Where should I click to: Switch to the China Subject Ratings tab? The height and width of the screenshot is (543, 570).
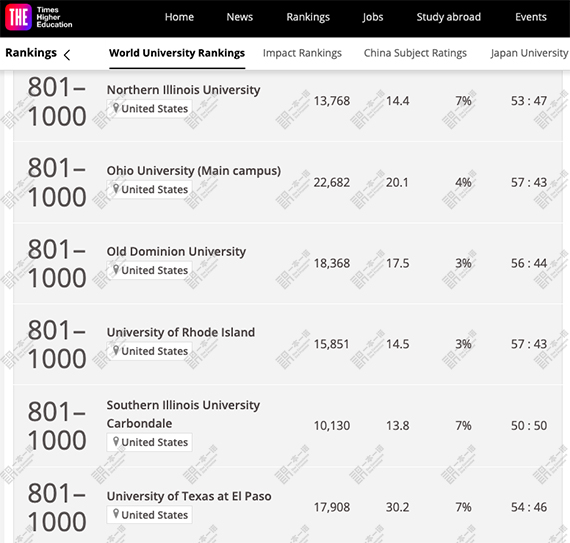click(415, 53)
